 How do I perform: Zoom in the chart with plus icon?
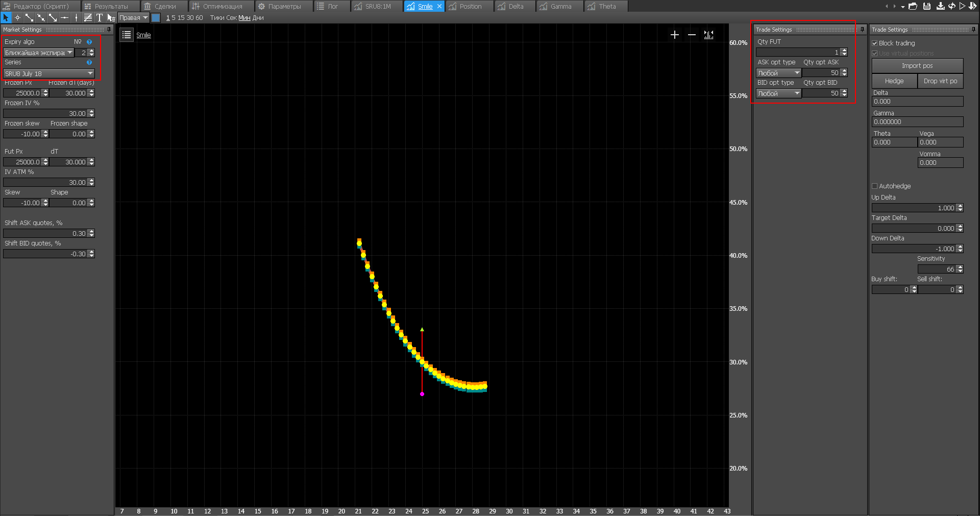675,35
